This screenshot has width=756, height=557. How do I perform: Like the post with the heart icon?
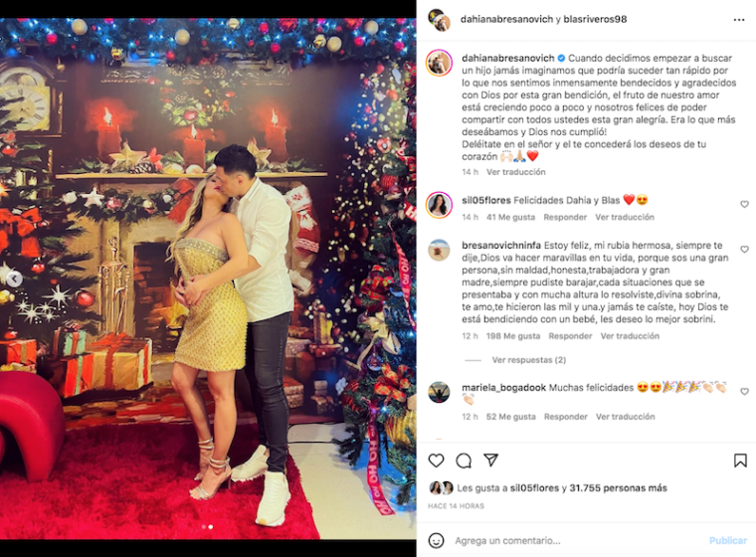pos(436,461)
